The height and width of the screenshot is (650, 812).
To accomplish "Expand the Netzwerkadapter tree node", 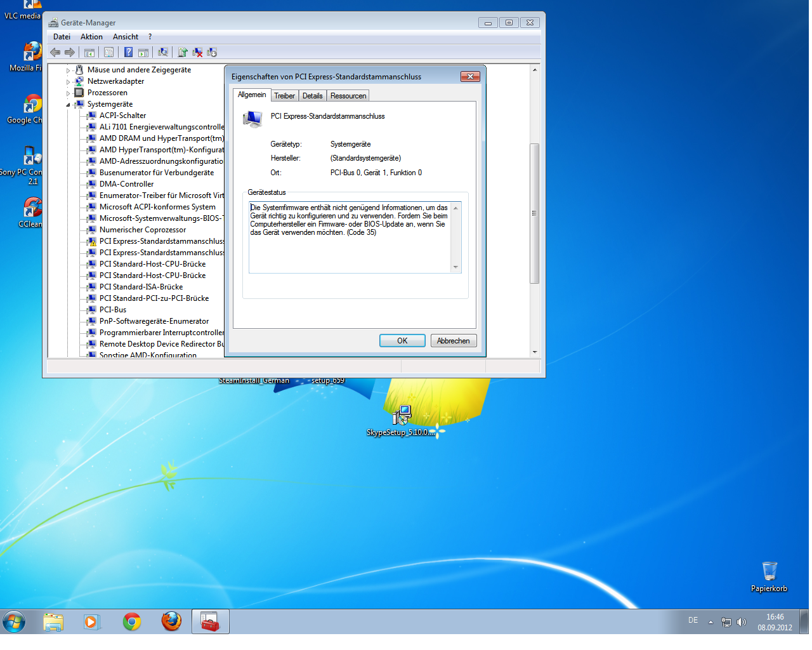I will 69,82.
